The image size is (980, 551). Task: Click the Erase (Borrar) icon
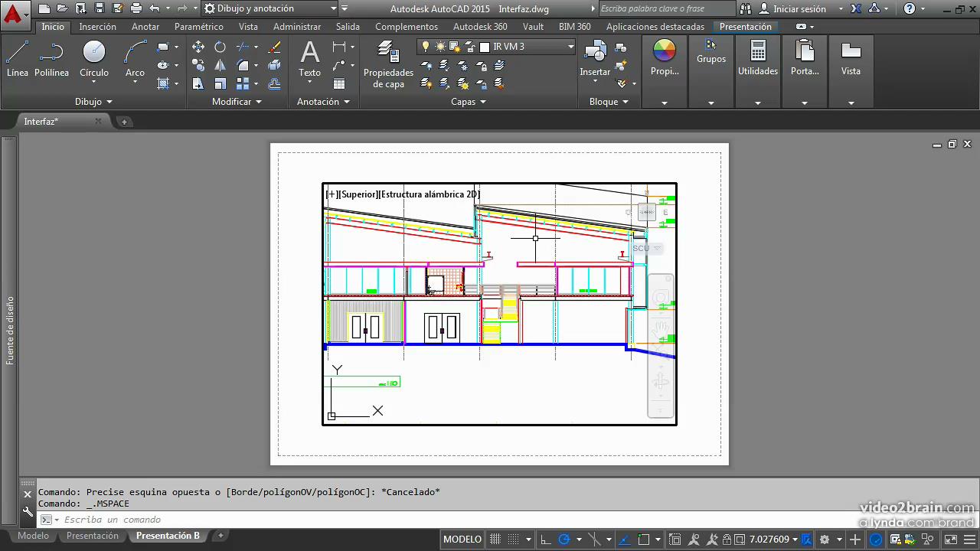tap(274, 47)
